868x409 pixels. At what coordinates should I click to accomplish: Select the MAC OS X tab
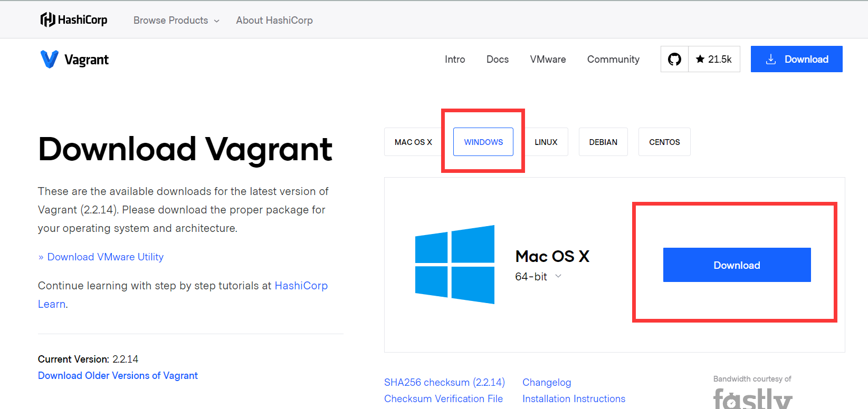(413, 142)
